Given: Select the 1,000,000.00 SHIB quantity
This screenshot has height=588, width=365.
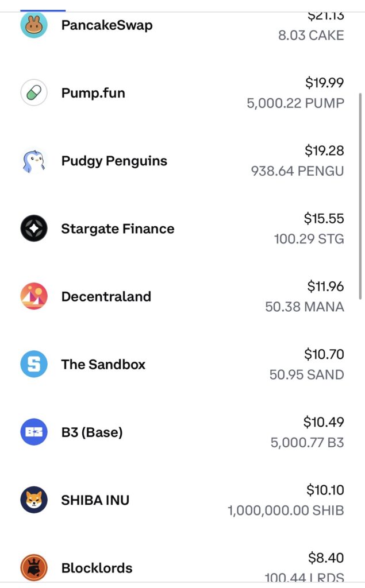Looking at the screenshot, I should pyautogui.click(x=286, y=510).
